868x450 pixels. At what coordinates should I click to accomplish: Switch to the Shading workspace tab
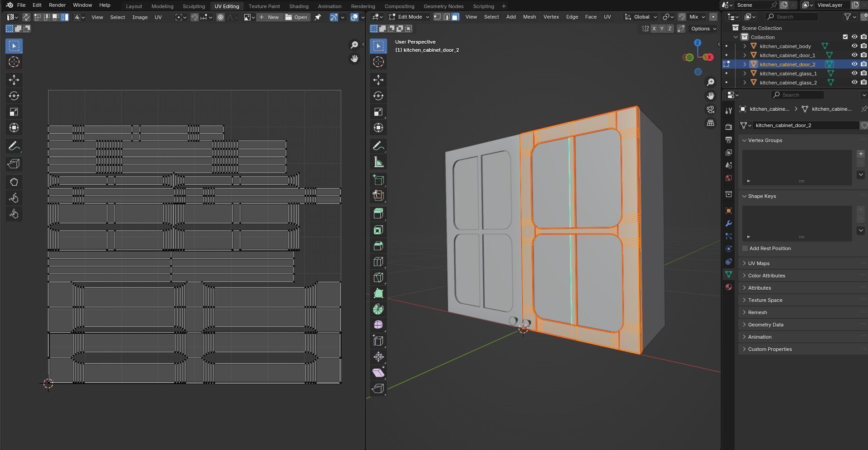(299, 6)
